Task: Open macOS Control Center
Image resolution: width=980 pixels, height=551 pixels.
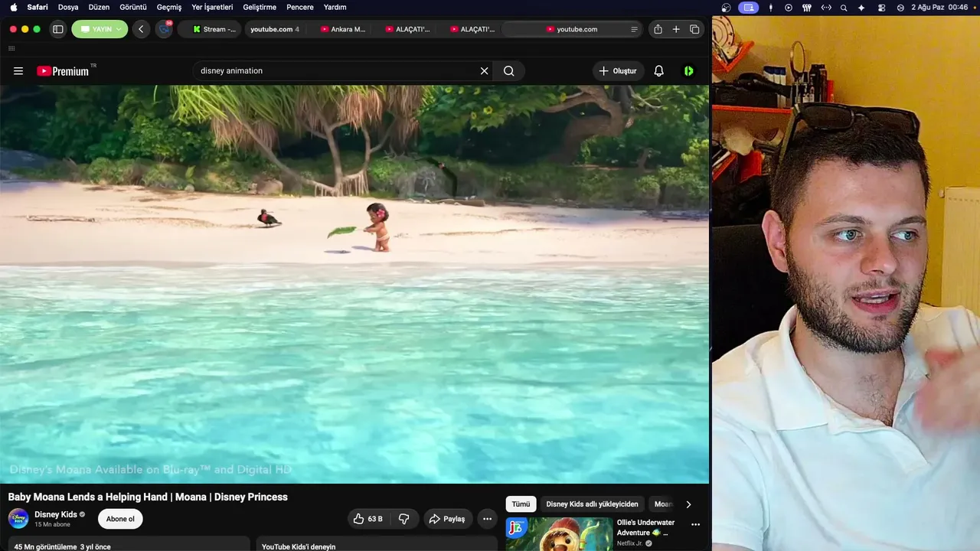Action: point(882,8)
